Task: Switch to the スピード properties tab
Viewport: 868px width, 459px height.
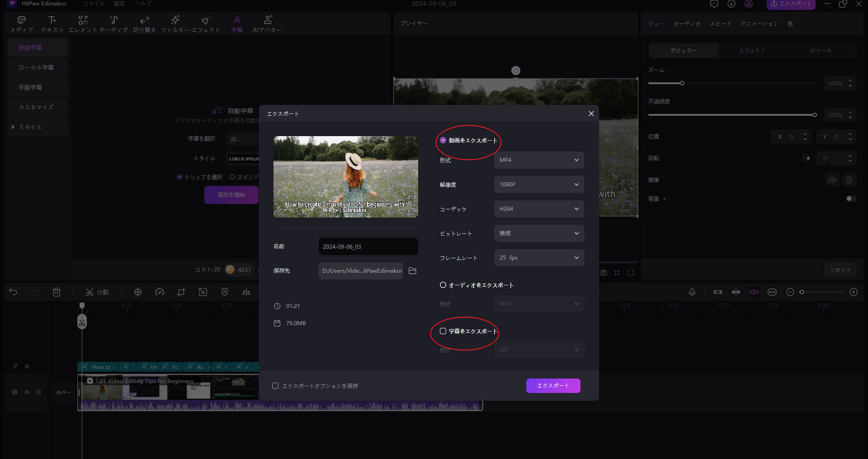Action: pyautogui.click(x=720, y=24)
